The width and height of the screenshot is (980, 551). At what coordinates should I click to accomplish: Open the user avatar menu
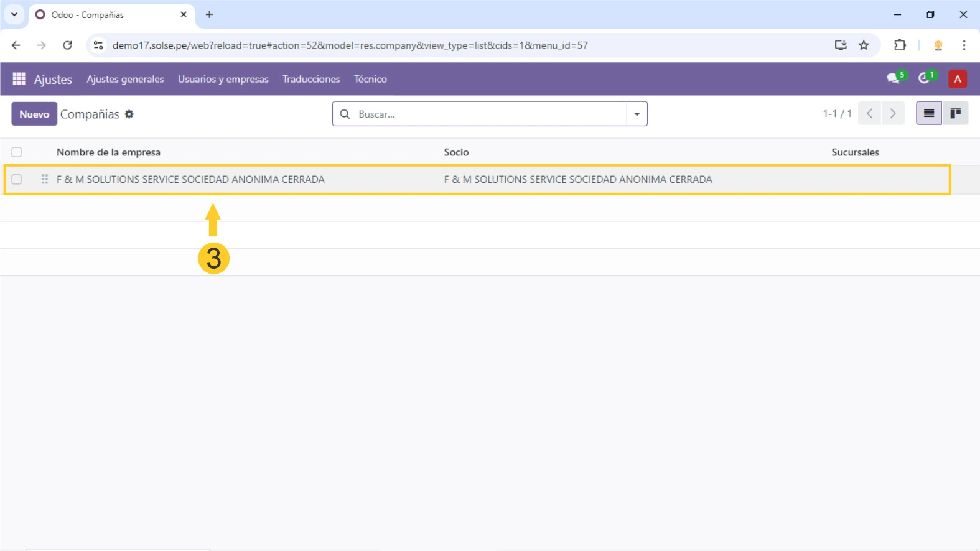point(957,79)
